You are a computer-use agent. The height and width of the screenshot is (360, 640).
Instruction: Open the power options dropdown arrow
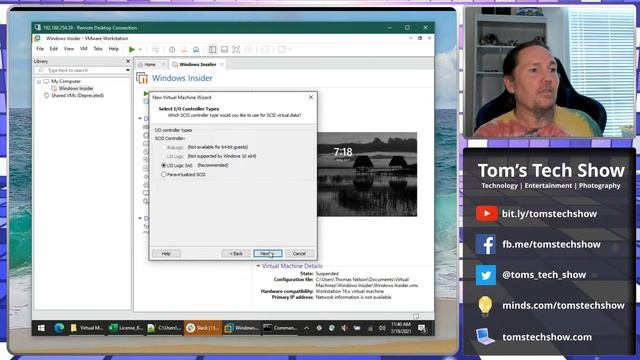[140, 50]
